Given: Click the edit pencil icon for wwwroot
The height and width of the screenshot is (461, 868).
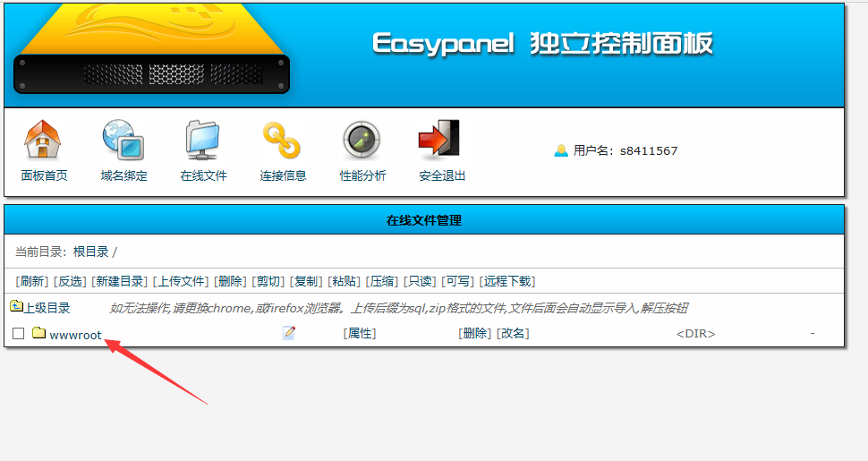Looking at the screenshot, I should tap(288, 332).
